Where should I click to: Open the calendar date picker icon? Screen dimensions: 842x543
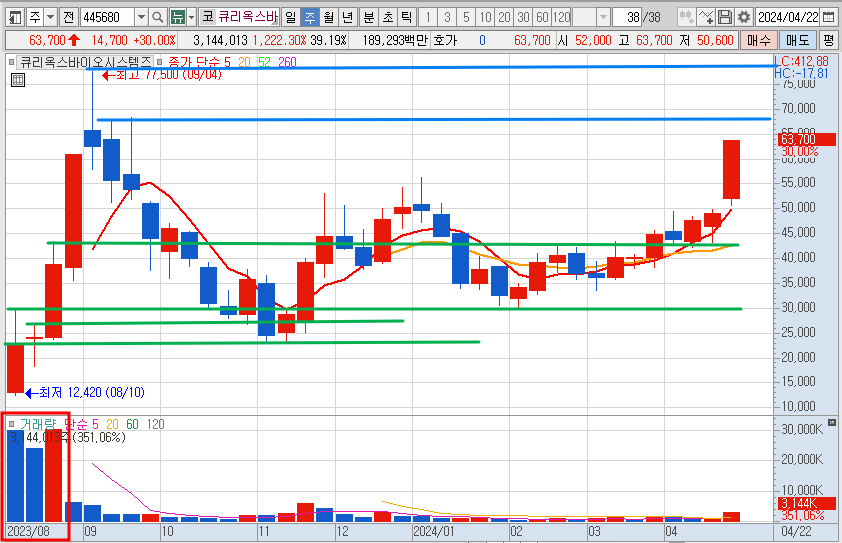click(829, 18)
